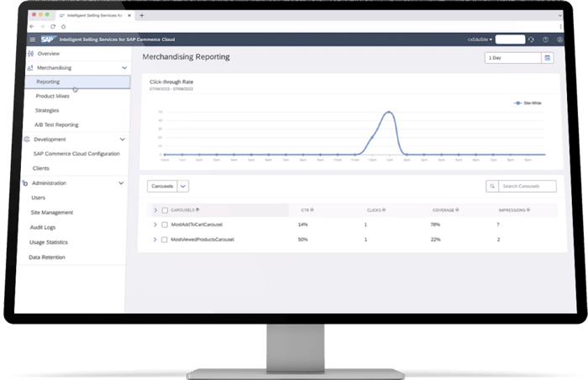Click the browser home icon

coord(63,27)
